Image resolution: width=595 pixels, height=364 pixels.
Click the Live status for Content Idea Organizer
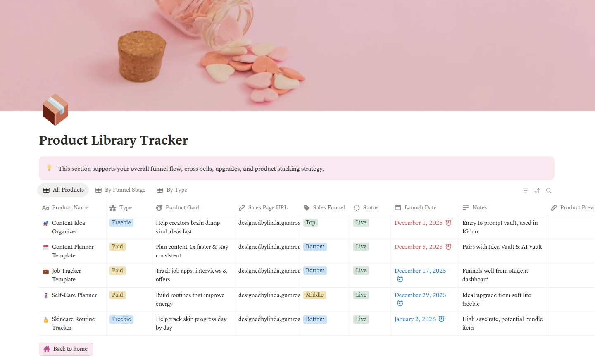tap(361, 223)
